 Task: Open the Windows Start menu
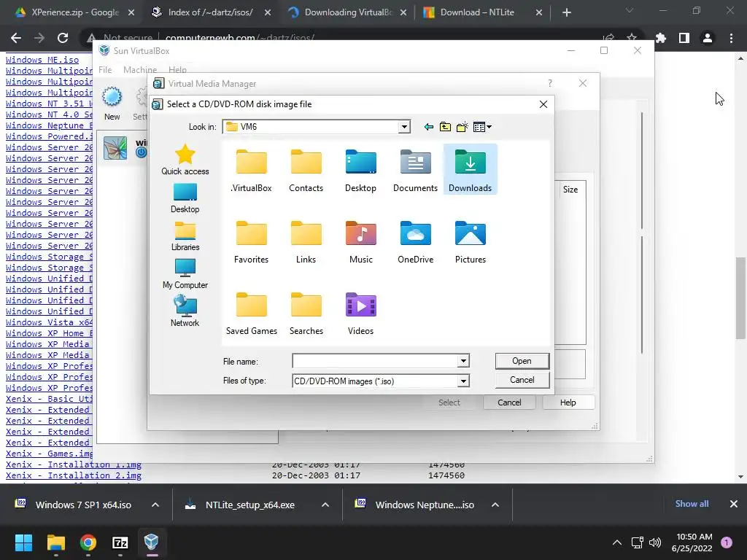pos(23,542)
